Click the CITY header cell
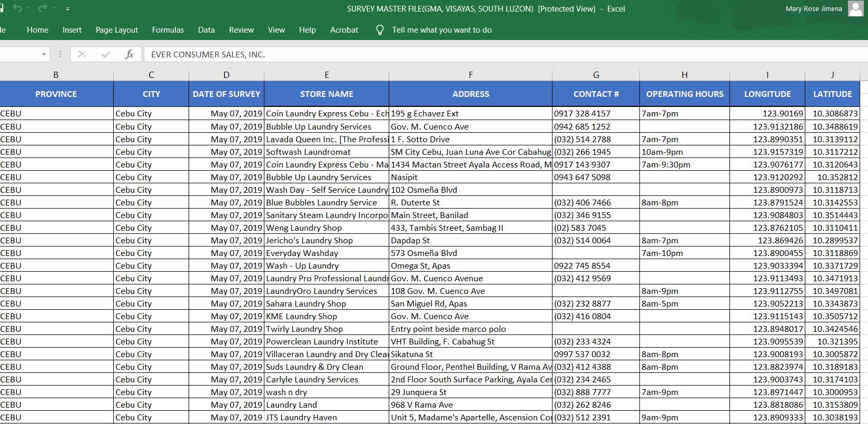 pyautogui.click(x=151, y=94)
